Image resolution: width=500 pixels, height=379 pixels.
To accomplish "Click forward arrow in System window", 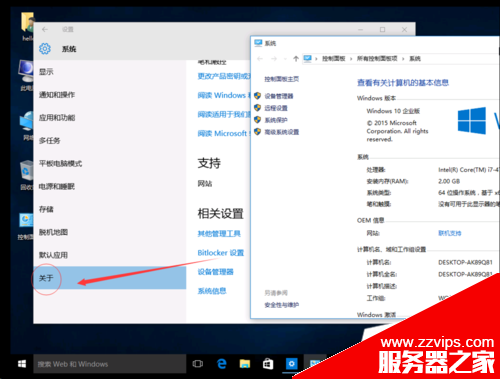I will pyautogui.click(x=274, y=59).
